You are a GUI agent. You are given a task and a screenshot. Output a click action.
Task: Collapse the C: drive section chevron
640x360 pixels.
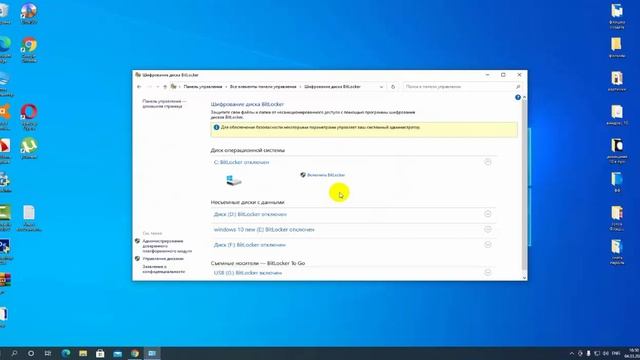coord(487,162)
